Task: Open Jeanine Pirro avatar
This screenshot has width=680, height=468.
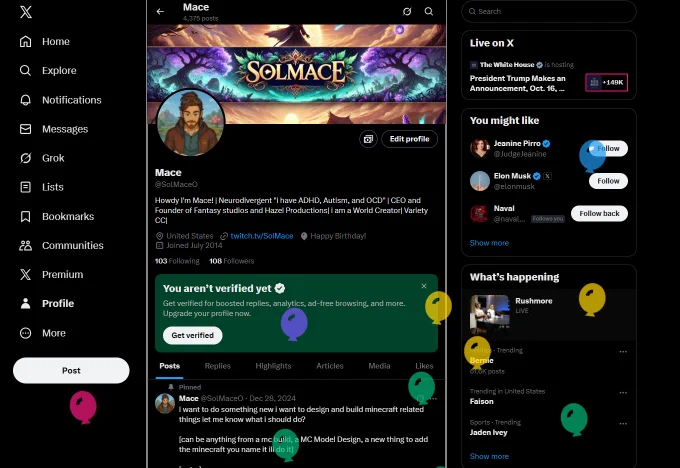Action: [x=480, y=148]
